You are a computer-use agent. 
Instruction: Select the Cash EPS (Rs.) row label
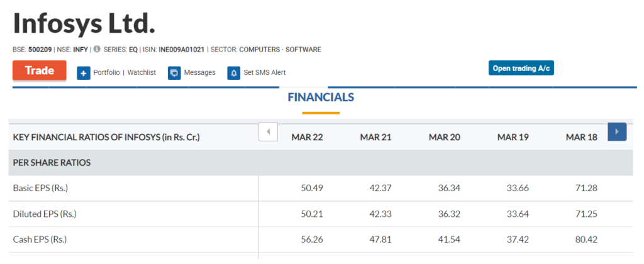coord(40,239)
